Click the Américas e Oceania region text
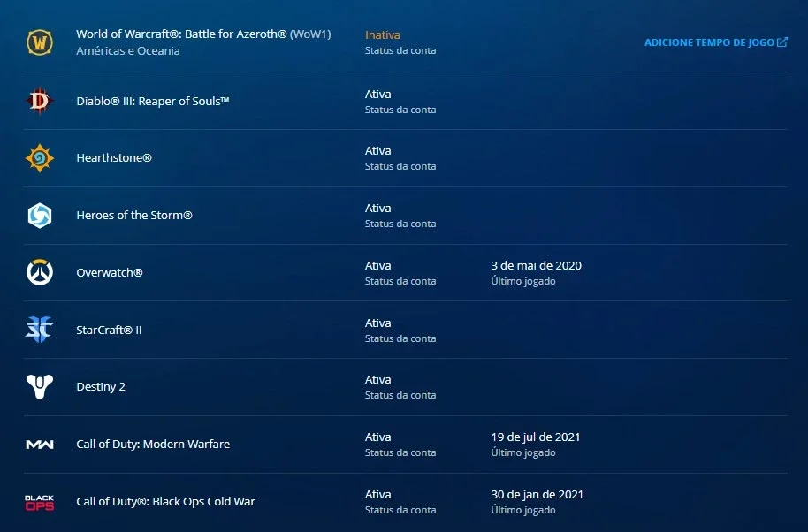Viewport: 808px width, 532px height. (128, 51)
